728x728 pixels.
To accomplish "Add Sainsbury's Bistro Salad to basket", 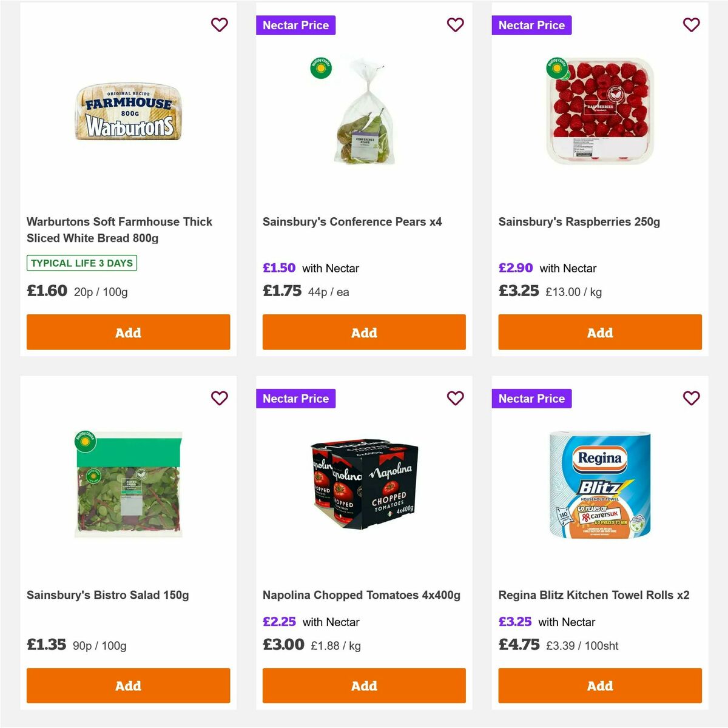I will pyautogui.click(x=128, y=686).
